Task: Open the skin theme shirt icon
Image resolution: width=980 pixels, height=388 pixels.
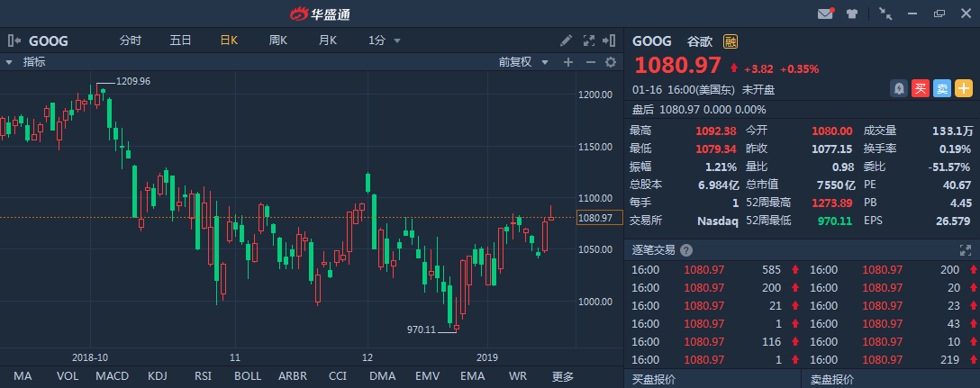Action: coord(852,14)
